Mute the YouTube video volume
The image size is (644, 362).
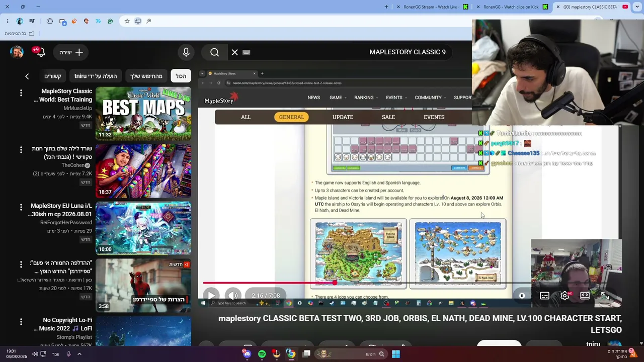coord(232,296)
